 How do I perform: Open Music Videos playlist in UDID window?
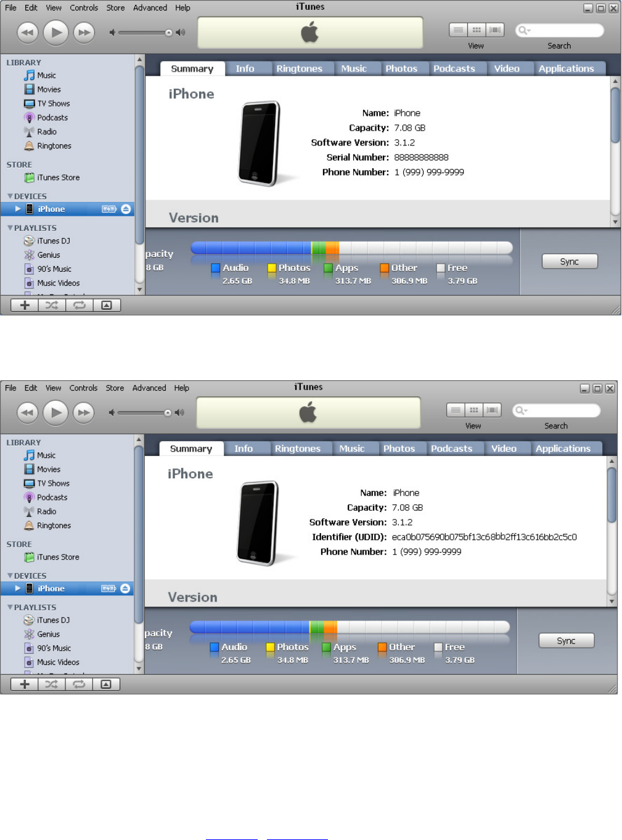coord(58,663)
